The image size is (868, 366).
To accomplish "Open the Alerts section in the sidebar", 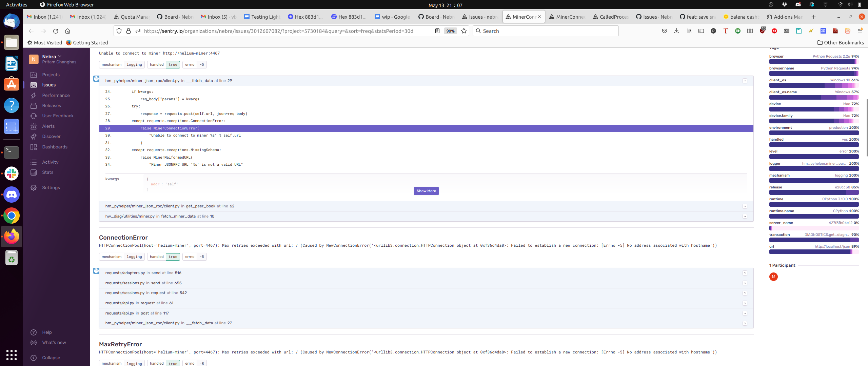I will point(48,126).
